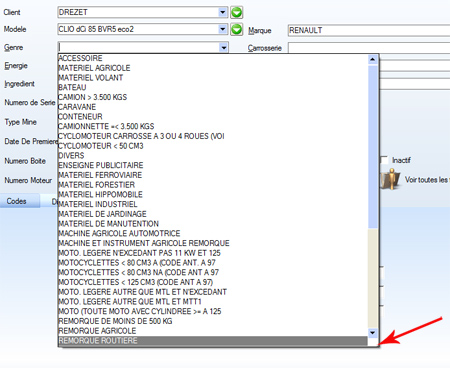Screen dimensions: 450x368
Task: Select REMORQUE AGRICOLE
Action: pos(213,331)
